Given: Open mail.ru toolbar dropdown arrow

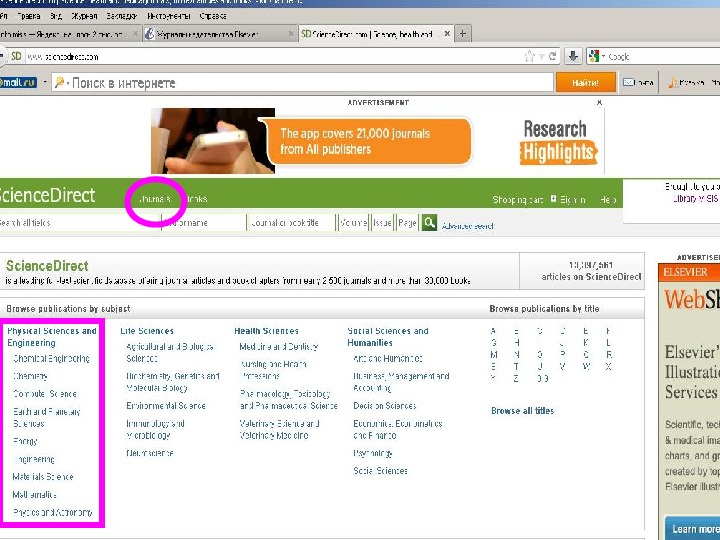Looking at the screenshot, I should click(x=45, y=83).
